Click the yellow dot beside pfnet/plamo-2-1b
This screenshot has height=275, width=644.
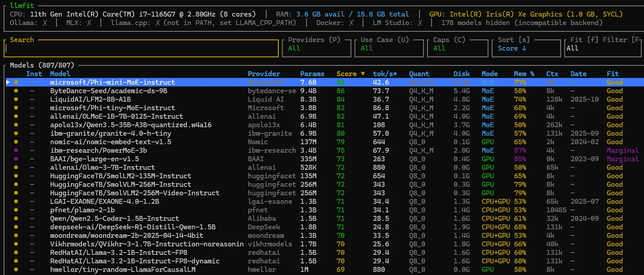click(x=16, y=210)
